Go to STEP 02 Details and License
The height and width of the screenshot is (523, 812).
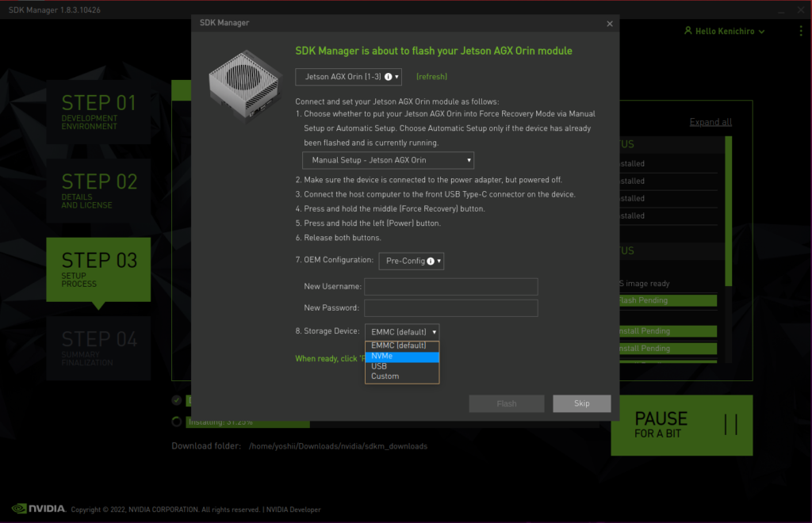coord(98,191)
